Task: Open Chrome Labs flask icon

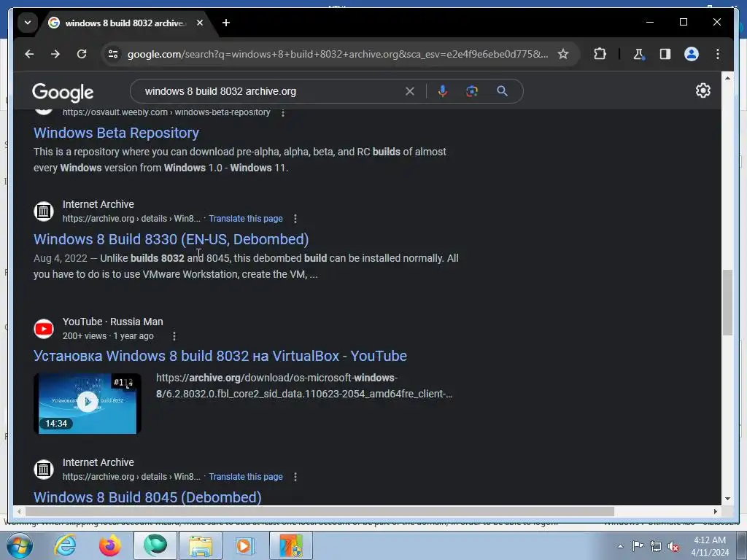Action: pos(639,54)
